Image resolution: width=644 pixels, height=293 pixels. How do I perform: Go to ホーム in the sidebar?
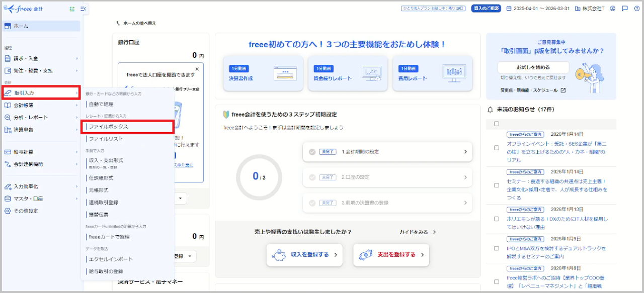coord(41,26)
